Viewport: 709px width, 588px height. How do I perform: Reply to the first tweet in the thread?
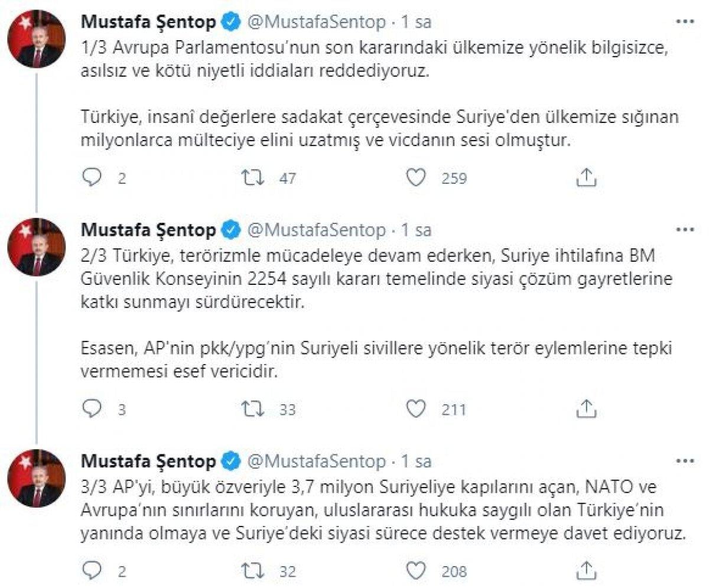click(x=92, y=176)
